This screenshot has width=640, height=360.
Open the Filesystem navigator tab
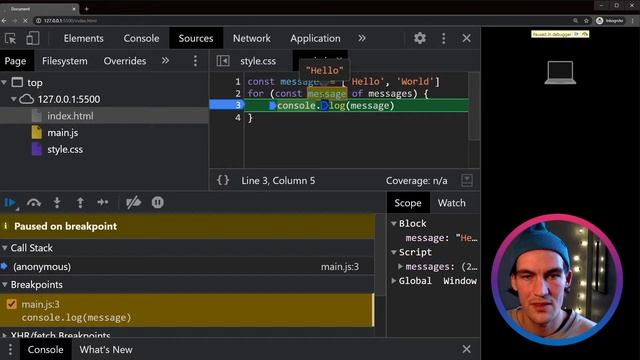[x=64, y=61]
